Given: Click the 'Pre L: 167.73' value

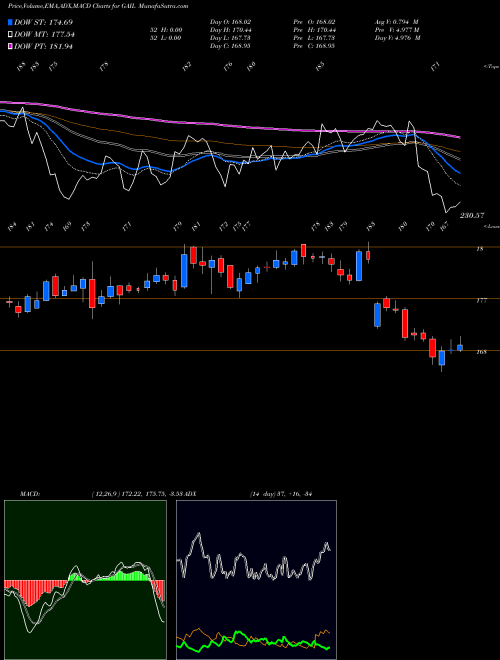Looking at the screenshot, I should (x=314, y=38).
